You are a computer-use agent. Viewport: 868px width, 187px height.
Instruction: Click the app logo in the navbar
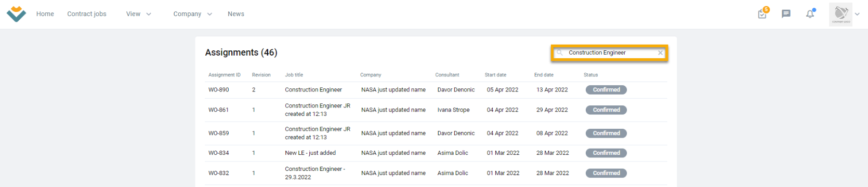16,14
